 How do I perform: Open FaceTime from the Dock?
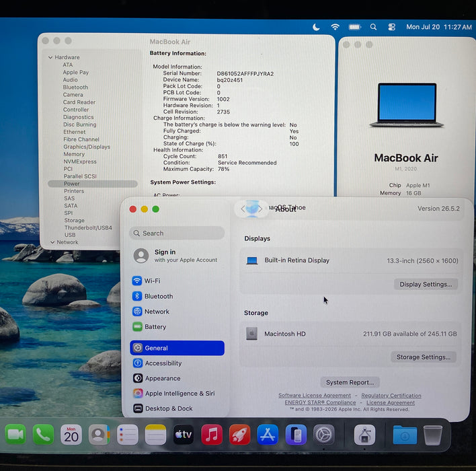[15, 435]
